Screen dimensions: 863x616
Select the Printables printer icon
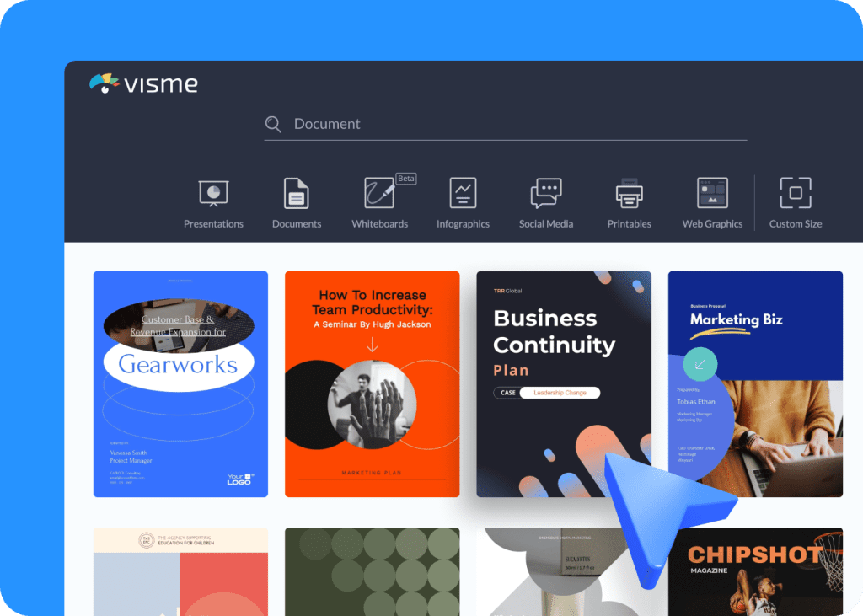click(x=629, y=193)
